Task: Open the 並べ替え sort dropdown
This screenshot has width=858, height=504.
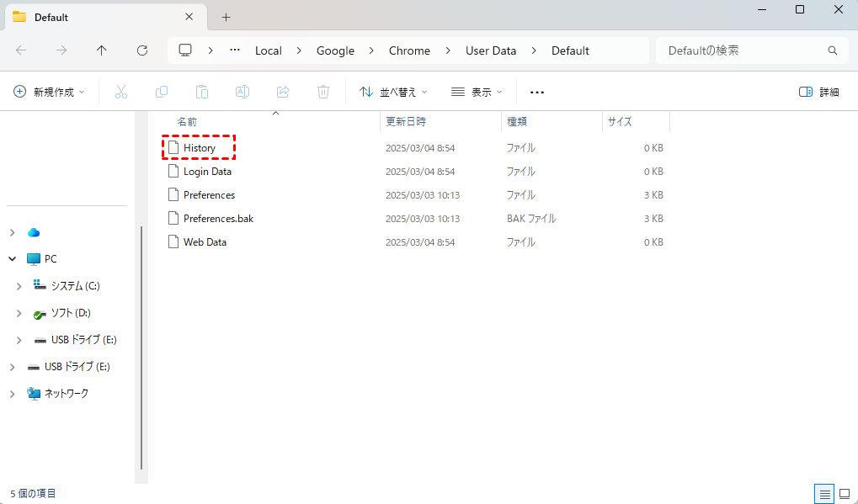Action: 393,92
